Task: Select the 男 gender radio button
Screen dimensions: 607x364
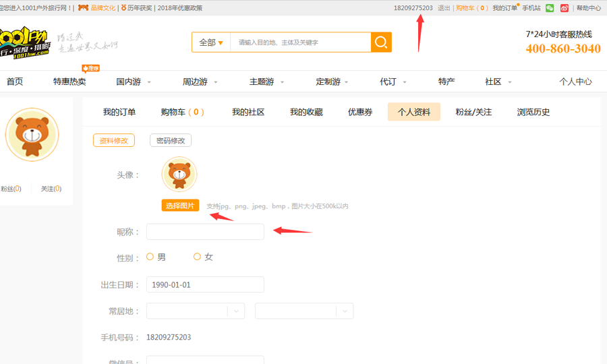Action: [x=150, y=257]
